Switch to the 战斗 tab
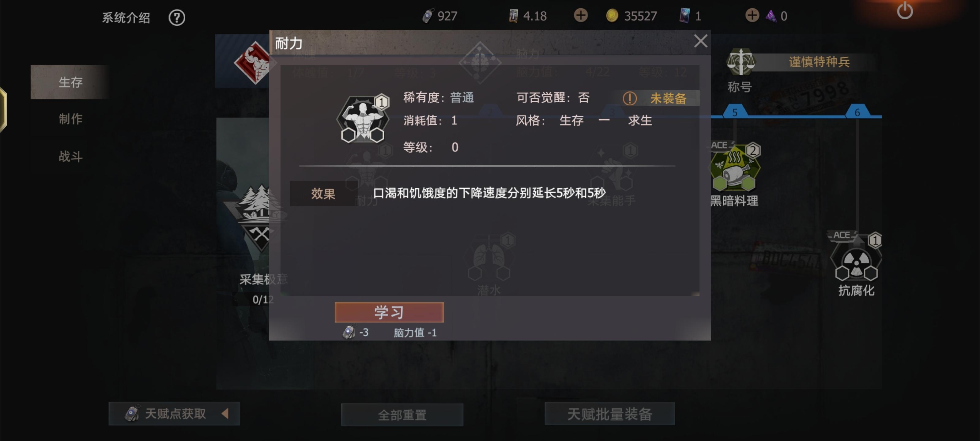The image size is (980, 441). [x=70, y=156]
